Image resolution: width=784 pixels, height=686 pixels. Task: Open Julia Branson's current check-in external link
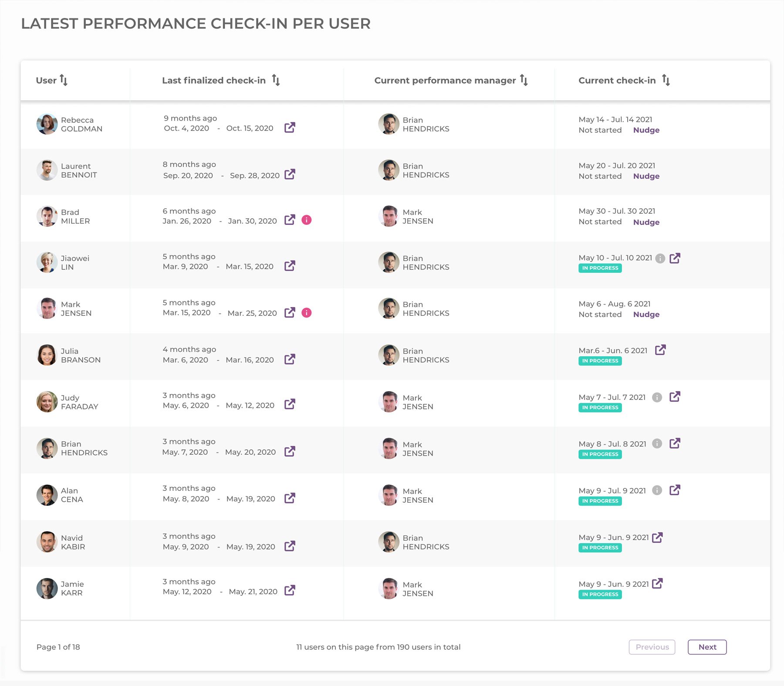(660, 350)
